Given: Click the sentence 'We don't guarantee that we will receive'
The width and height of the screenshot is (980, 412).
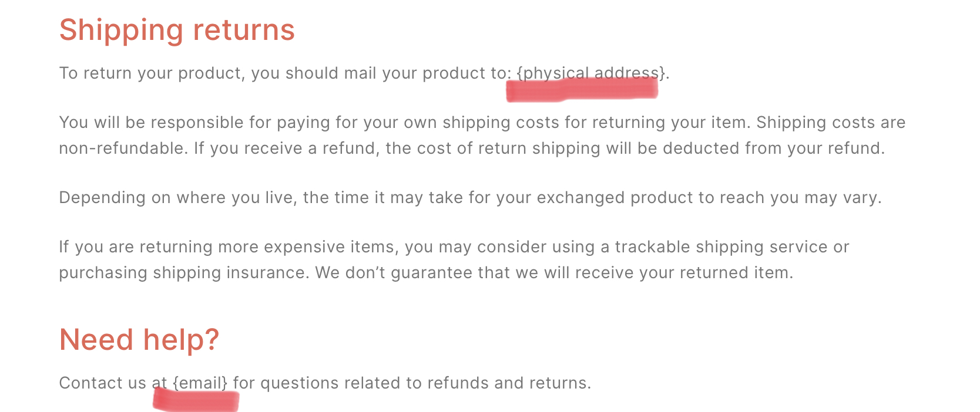Looking at the screenshot, I should pyautogui.click(x=554, y=273).
